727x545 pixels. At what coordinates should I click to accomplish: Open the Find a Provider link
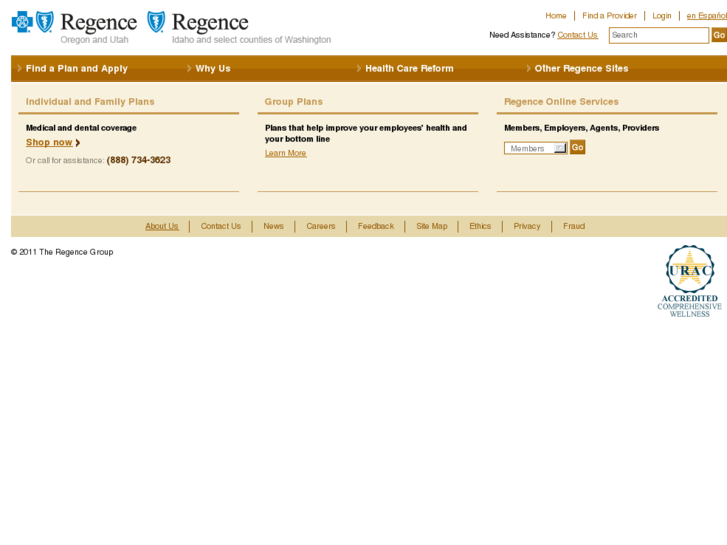pyautogui.click(x=609, y=16)
